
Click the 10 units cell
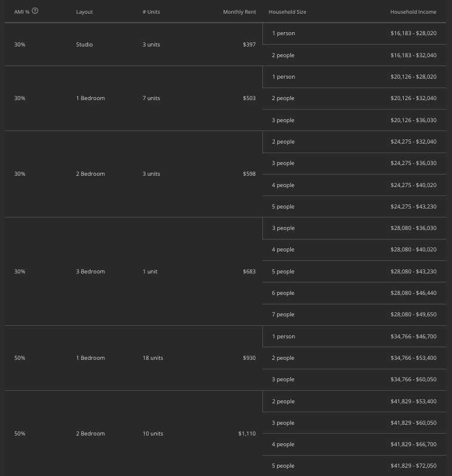click(x=153, y=434)
